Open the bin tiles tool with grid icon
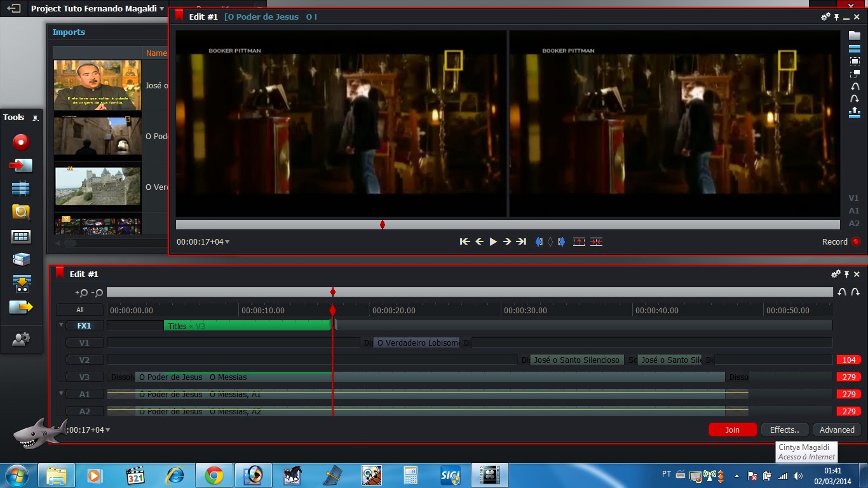This screenshot has height=488, width=868. [x=21, y=236]
